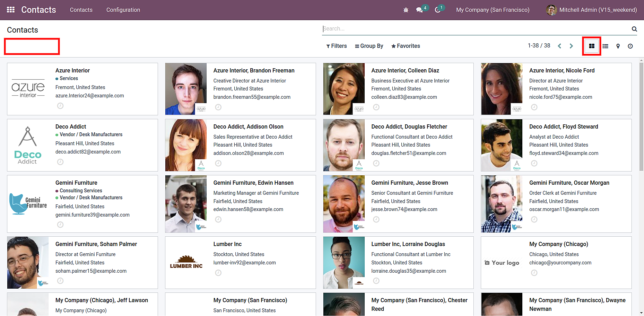Open the Filters dropdown
Image resolution: width=644 pixels, height=316 pixels.
pos(337,46)
